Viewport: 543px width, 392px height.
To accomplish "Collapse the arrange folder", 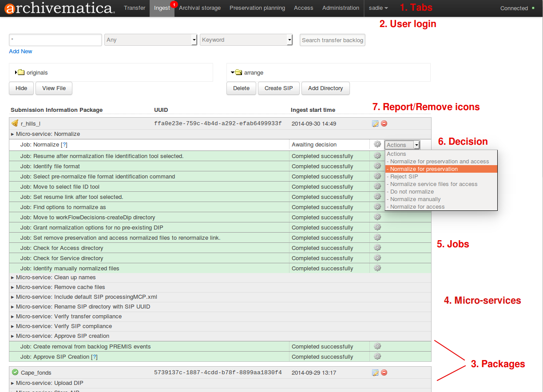I will pyautogui.click(x=233, y=72).
